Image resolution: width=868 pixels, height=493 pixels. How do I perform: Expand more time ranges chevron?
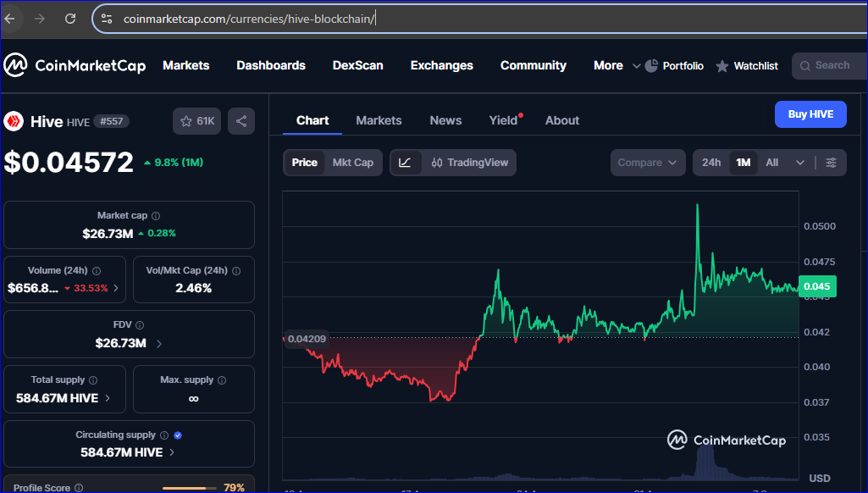[x=800, y=163]
